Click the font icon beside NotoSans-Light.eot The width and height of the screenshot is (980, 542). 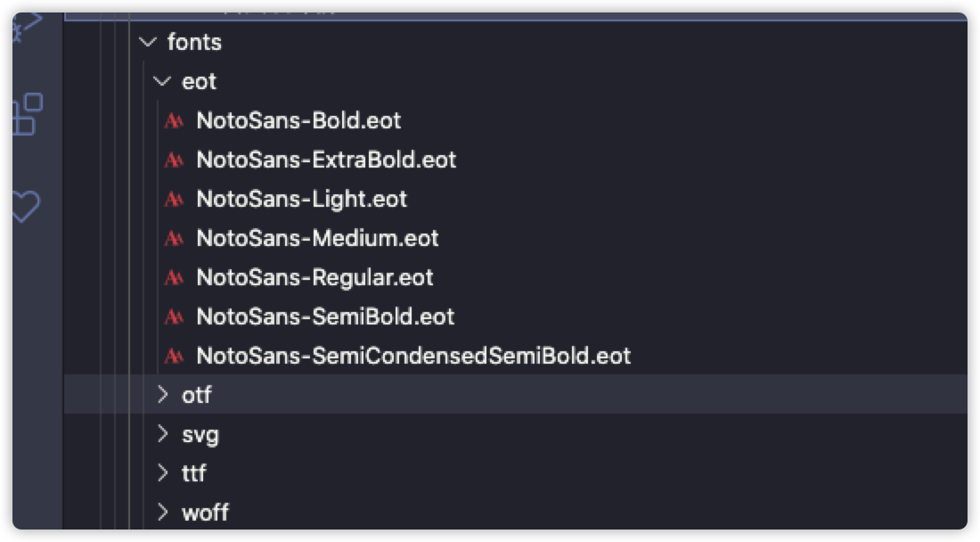pos(175,200)
